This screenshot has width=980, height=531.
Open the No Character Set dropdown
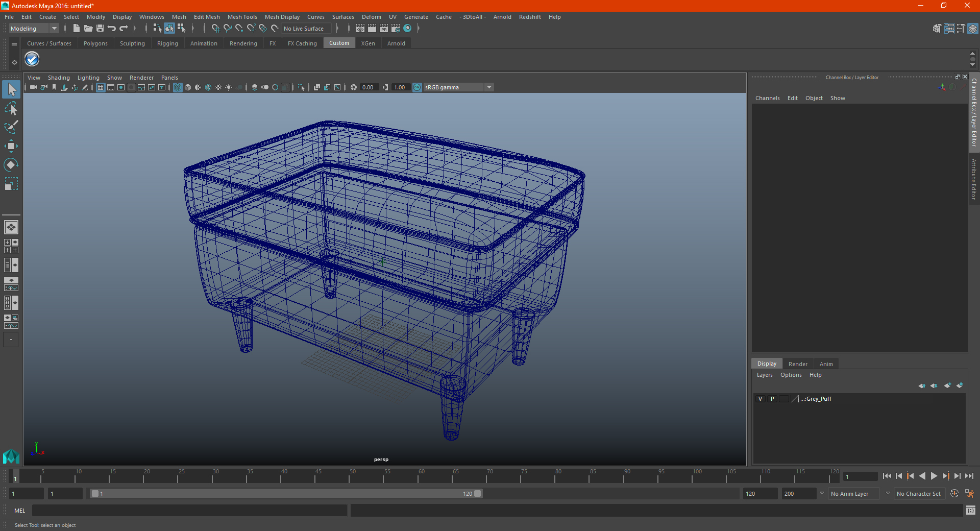click(x=919, y=494)
